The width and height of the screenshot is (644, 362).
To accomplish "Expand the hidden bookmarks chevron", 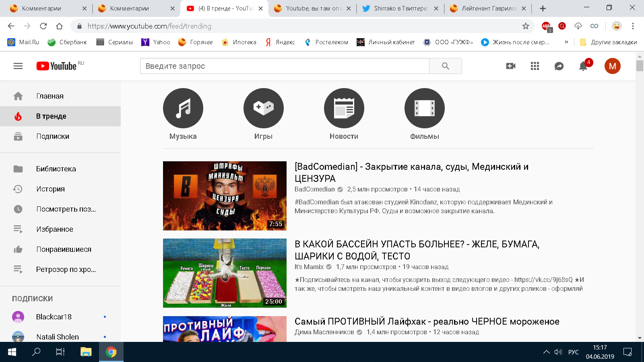I will tap(566, 42).
